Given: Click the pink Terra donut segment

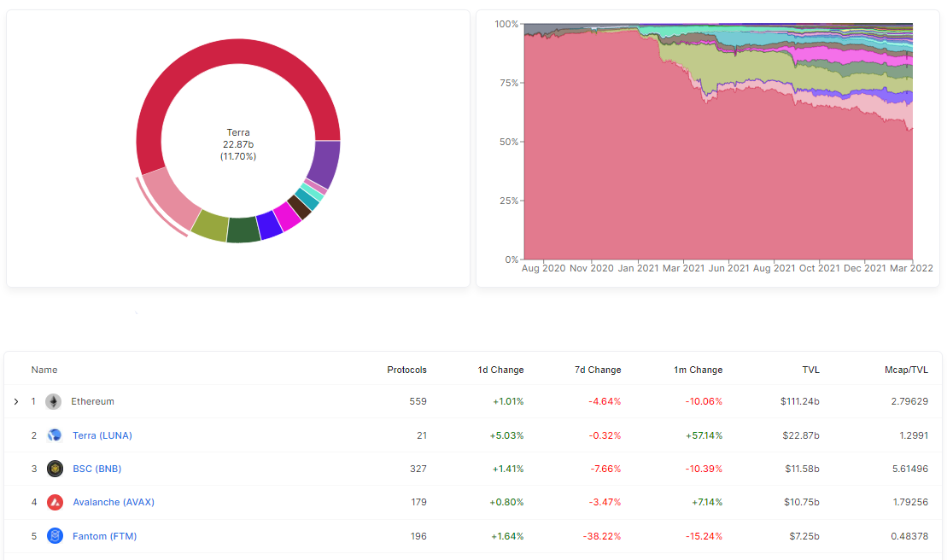Looking at the screenshot, I should pos(170,197).
